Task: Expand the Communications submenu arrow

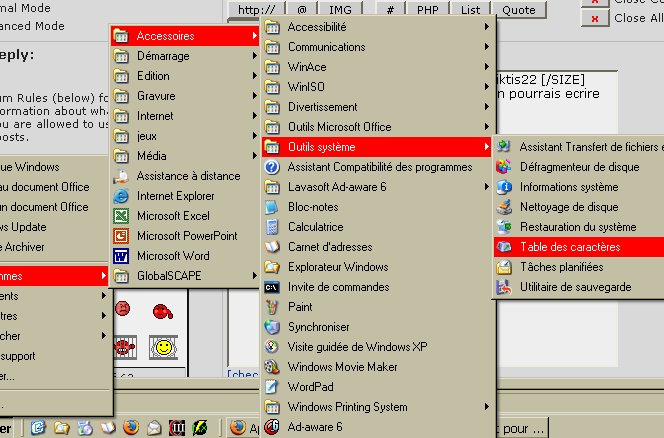Action: pos(487,47)
